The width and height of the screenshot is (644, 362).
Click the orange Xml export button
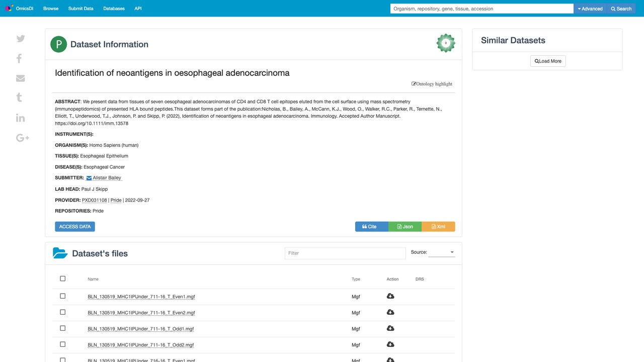pyautogui.click(x=438, y=227)
